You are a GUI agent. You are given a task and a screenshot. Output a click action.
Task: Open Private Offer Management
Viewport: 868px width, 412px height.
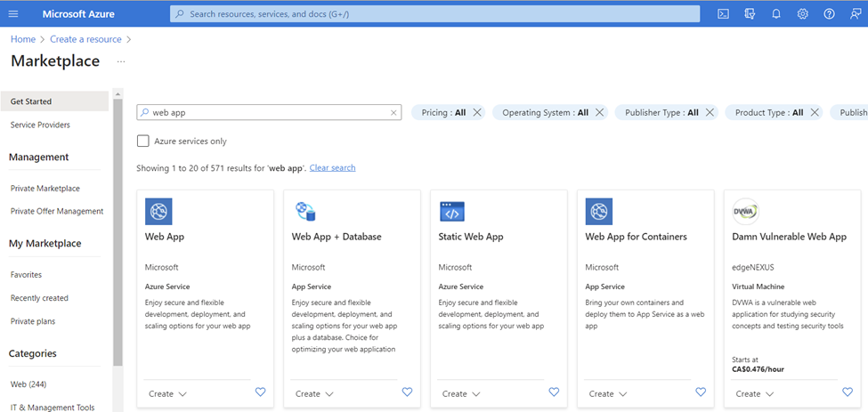point(56,211)
